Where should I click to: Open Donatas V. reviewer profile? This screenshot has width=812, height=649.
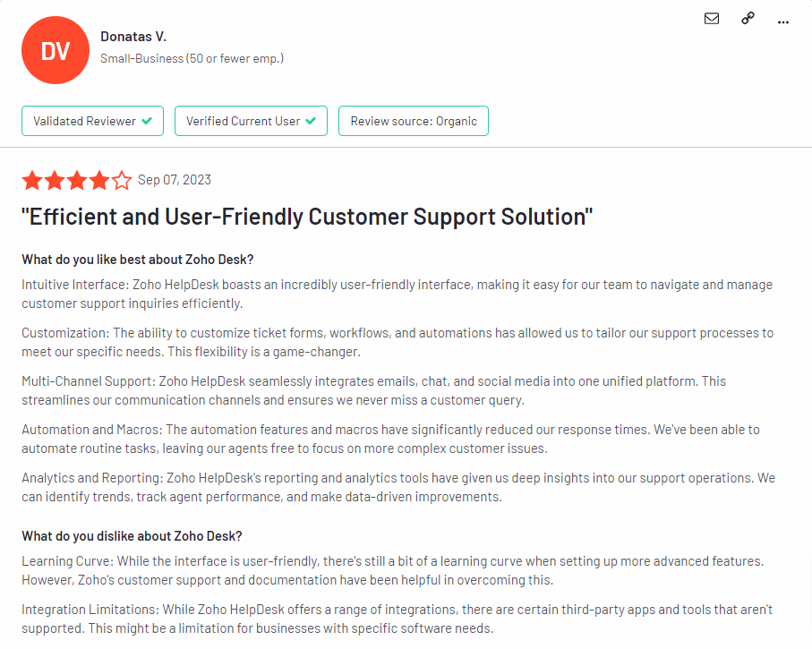pos(133,36)
